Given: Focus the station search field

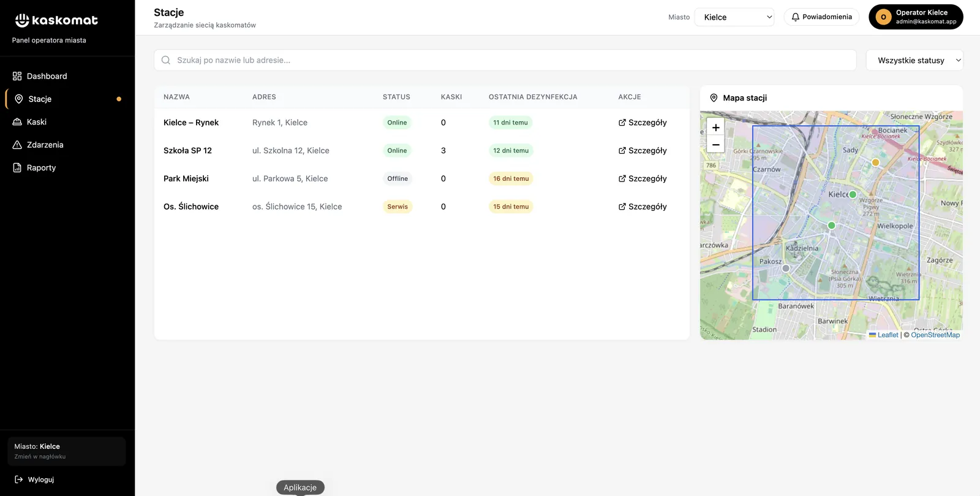Looking at the screenshot, I should tap(505, 60).
